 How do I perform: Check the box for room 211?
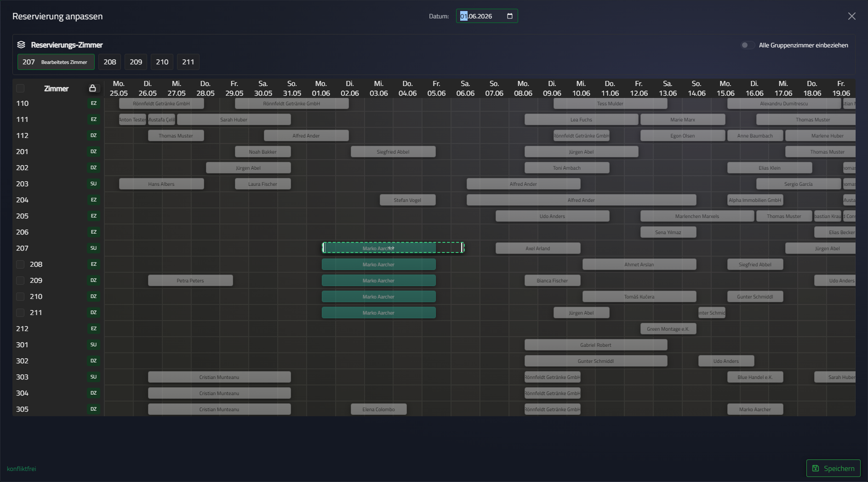20,313
